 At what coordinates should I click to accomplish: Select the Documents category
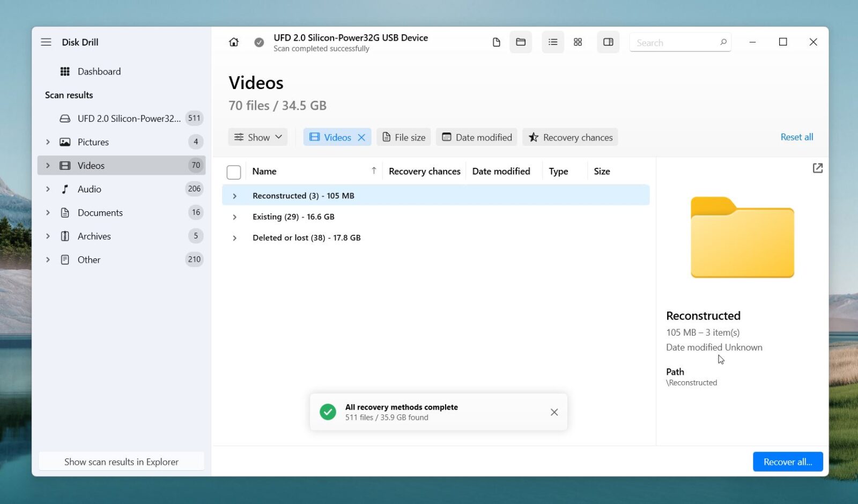click(x=99, y=212)
